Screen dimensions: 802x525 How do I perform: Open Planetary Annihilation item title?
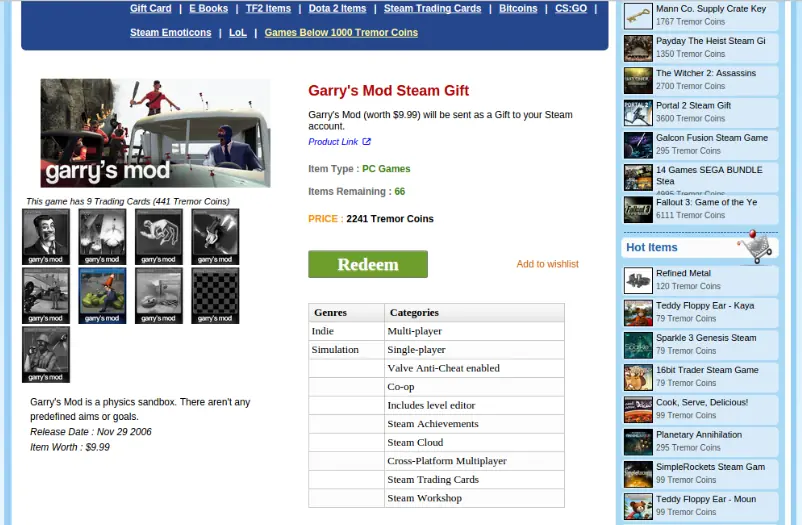point(699,434)
